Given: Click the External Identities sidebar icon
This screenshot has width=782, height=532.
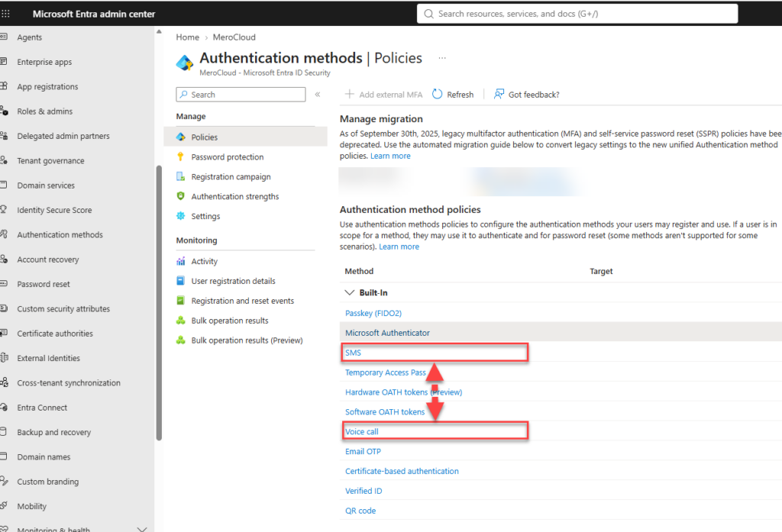Looking at the screenshot, I should click(x=4, y=358).
